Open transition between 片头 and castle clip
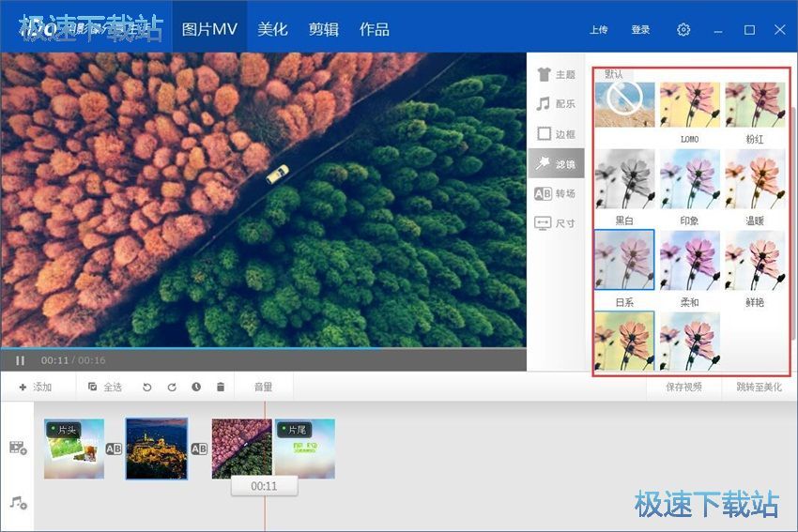 [x=114, y=448]
